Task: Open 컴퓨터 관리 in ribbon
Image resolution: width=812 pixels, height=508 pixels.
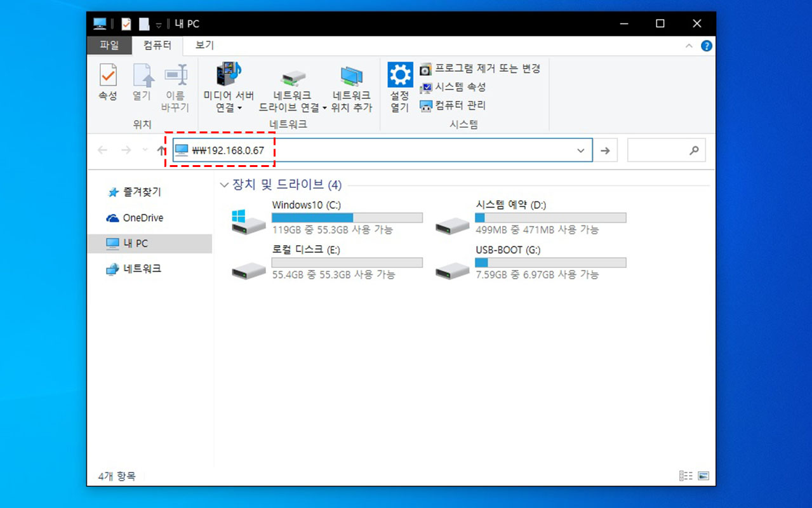Action: (x=453, y=105)
